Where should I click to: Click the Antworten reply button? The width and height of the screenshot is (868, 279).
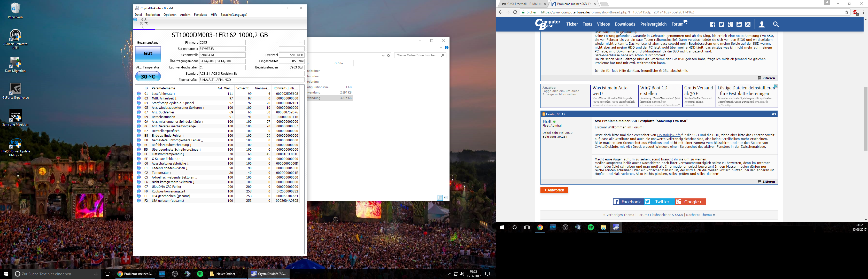pyautogui.click(x=554, y=190)
